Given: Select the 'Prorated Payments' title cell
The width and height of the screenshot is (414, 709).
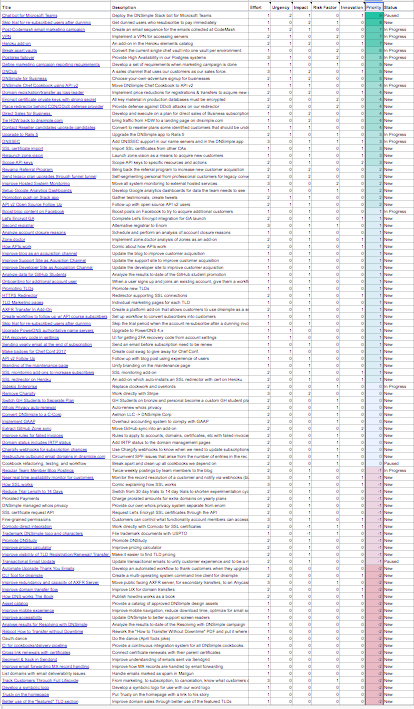Looking at the screenshot, I should click(x=56, y=498).
